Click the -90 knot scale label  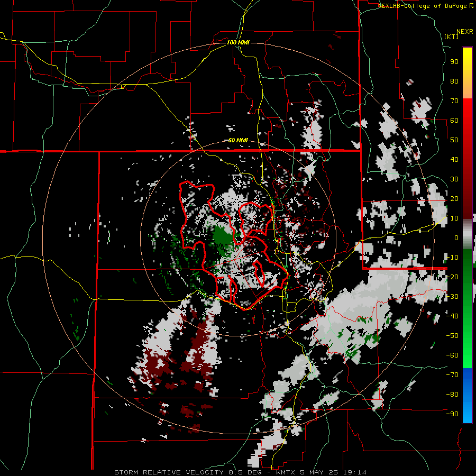click(x=452, y=414)
